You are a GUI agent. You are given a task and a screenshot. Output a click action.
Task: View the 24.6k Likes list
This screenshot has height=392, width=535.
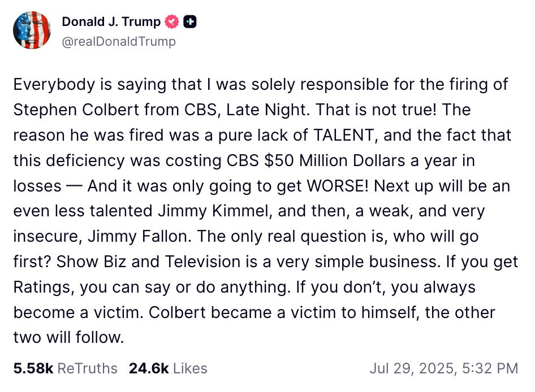point(167,368)
